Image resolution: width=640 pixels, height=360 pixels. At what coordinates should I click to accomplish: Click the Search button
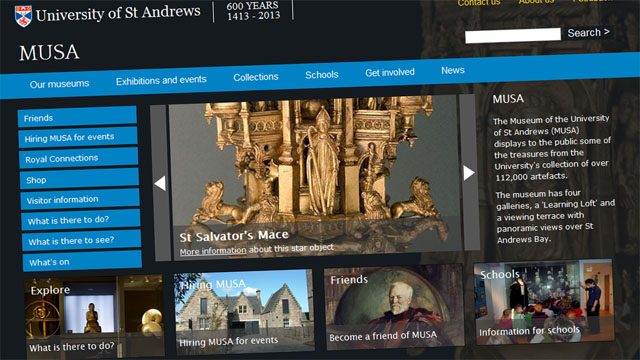coord(589,33)
